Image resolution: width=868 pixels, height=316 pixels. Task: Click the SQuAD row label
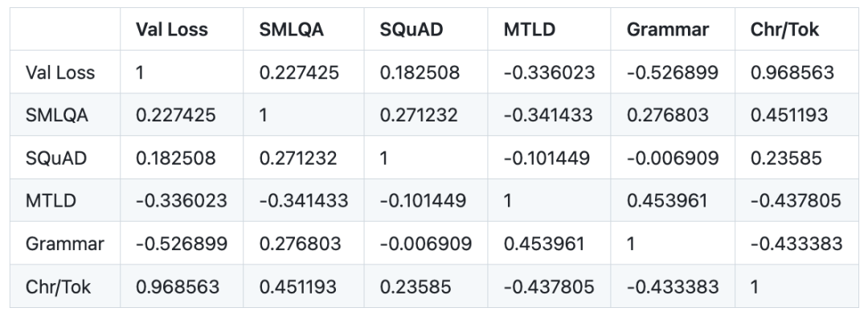56,158
